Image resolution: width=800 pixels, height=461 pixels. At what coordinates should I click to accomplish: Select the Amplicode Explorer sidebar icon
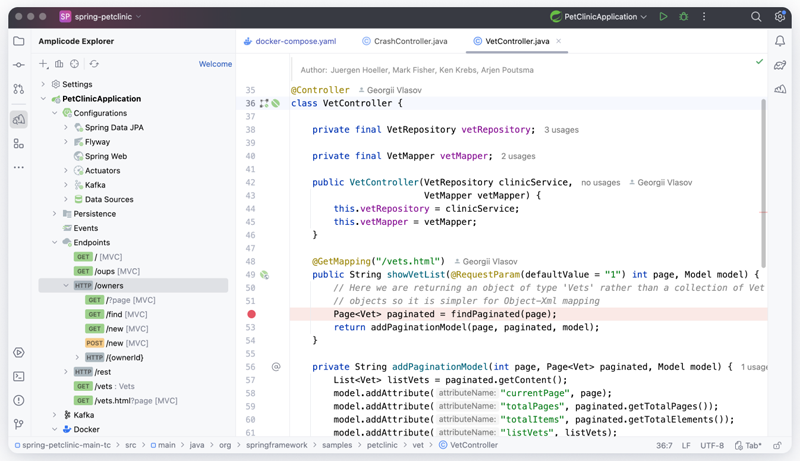click(19, 119)
